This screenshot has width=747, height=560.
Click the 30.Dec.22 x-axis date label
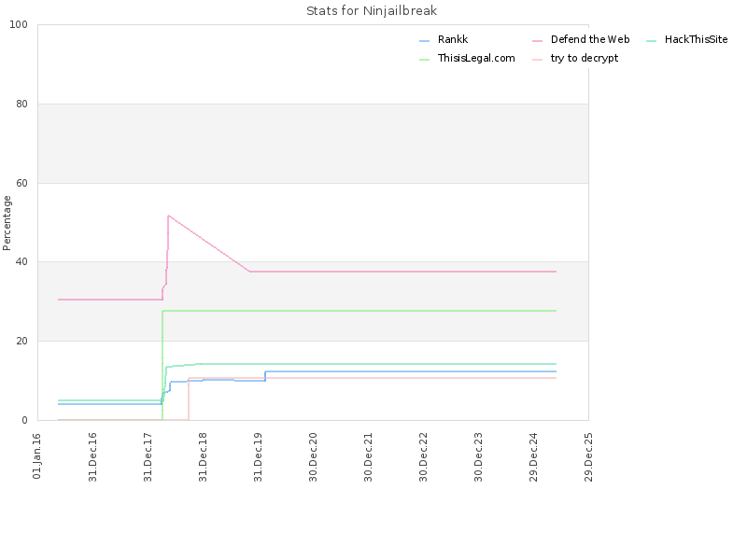coord(424,457)
